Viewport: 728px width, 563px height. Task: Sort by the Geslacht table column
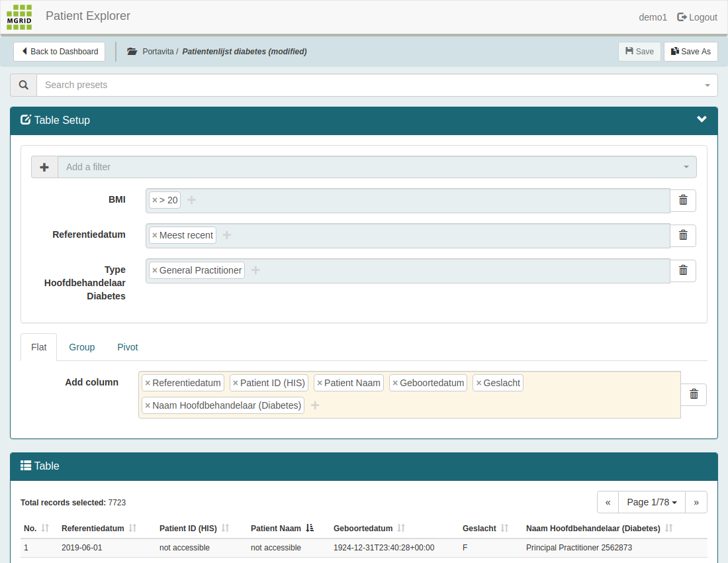[505, 528]
